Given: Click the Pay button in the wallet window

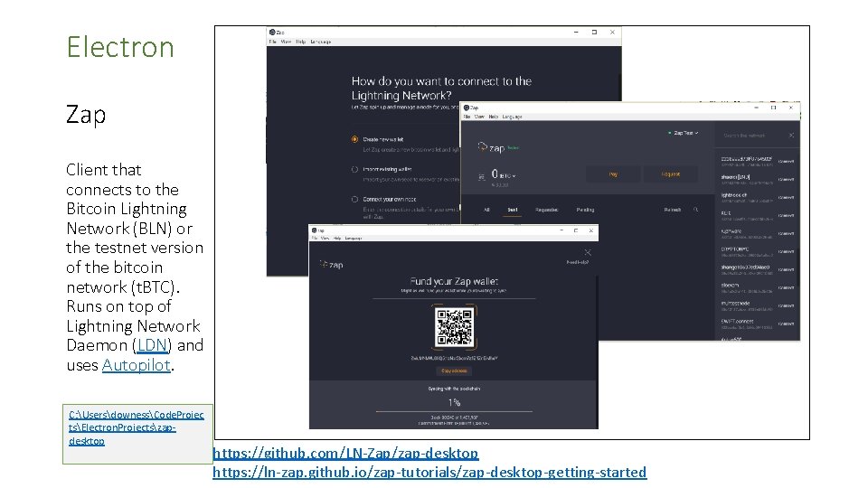Looking at the screenshot, I should click(x=613, y=174).
